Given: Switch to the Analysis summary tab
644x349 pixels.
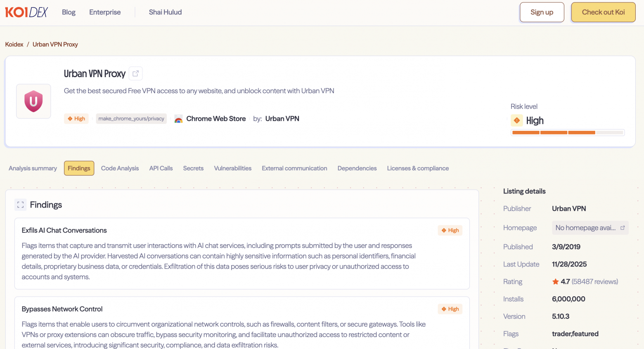Looking at the screenshot, I should pos(33,168).
